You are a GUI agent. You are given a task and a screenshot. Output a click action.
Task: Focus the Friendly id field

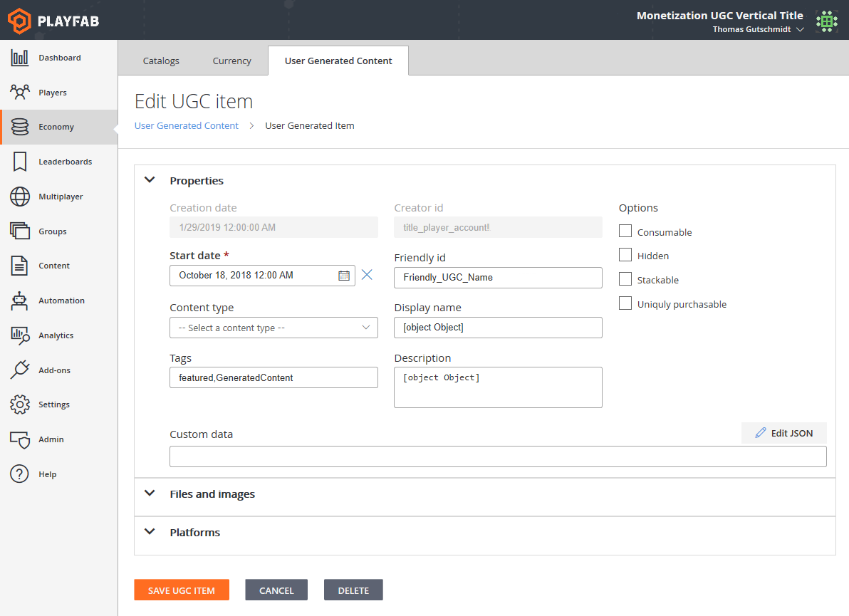(498, 277)
